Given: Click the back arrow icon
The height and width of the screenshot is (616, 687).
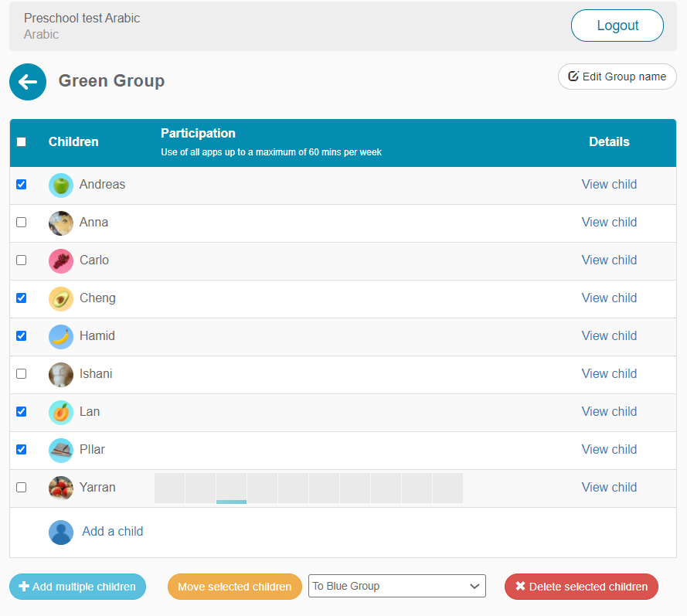Looking at the screenshot, I should pyautogui.click(x=28, y=82).
